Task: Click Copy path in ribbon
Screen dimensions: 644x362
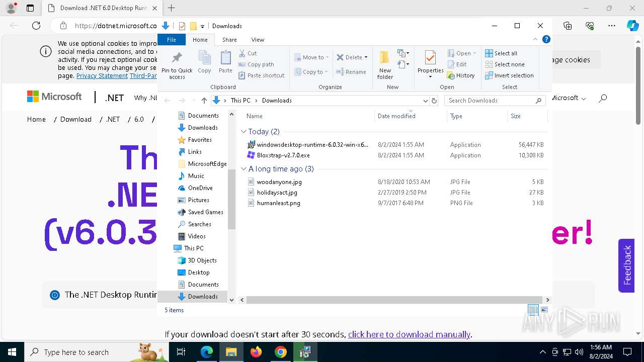Action: pos(256,64)
